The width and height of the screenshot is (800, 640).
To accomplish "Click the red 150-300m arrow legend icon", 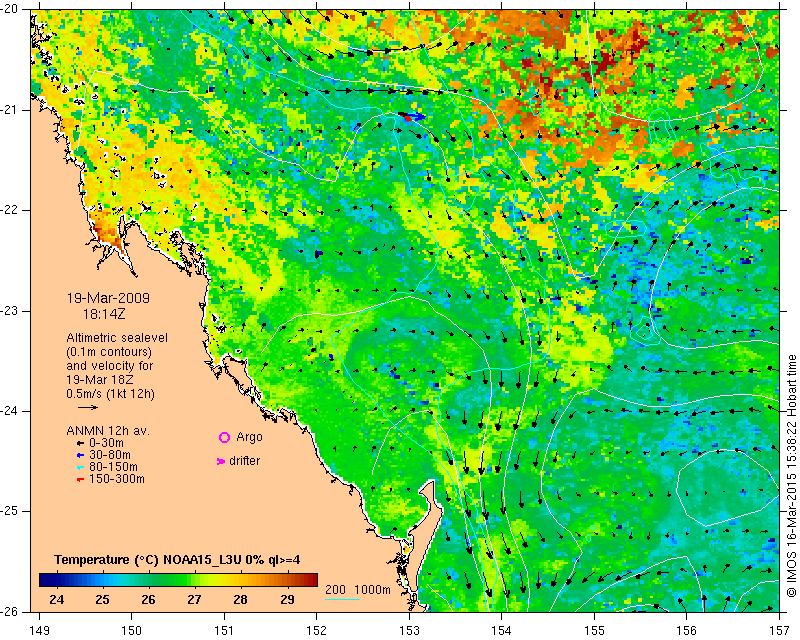I will (x=80, y=480).
